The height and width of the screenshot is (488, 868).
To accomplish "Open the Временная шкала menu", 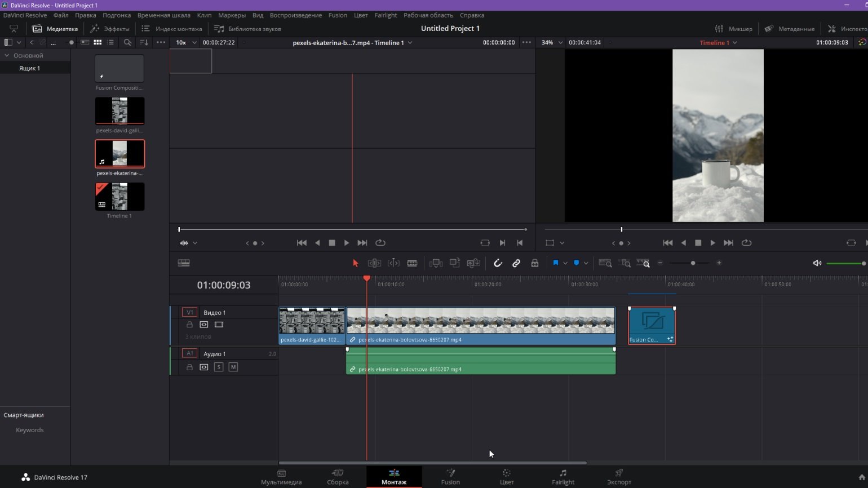I will coord(164,15).
